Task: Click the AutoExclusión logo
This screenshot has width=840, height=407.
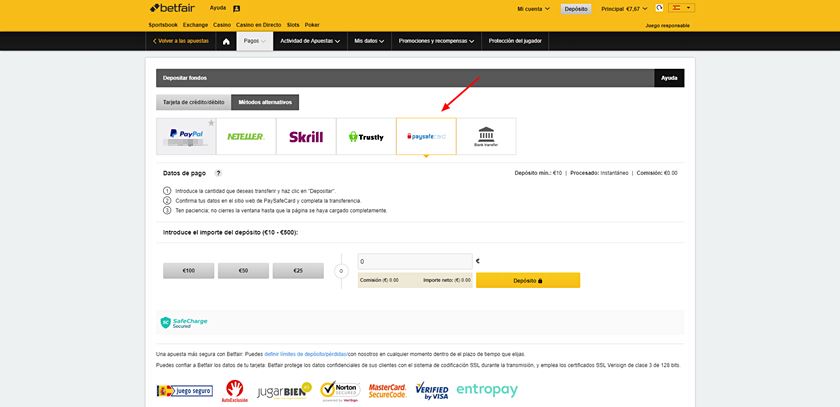Action: (235, 391)
